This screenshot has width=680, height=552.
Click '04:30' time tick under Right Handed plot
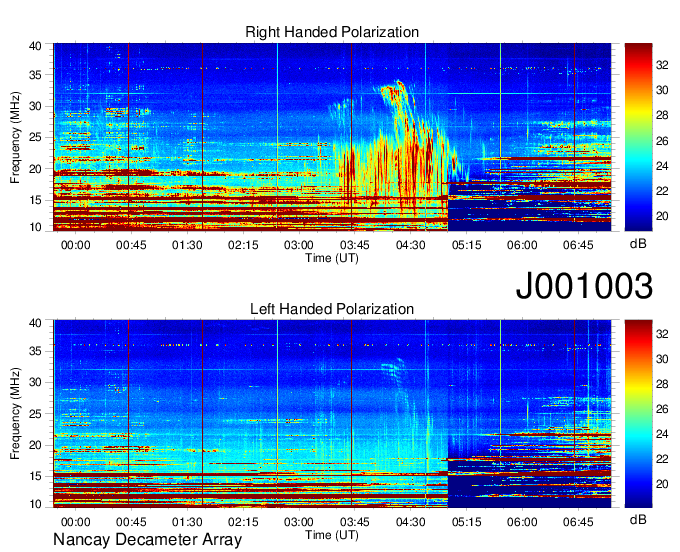point(410,245)
